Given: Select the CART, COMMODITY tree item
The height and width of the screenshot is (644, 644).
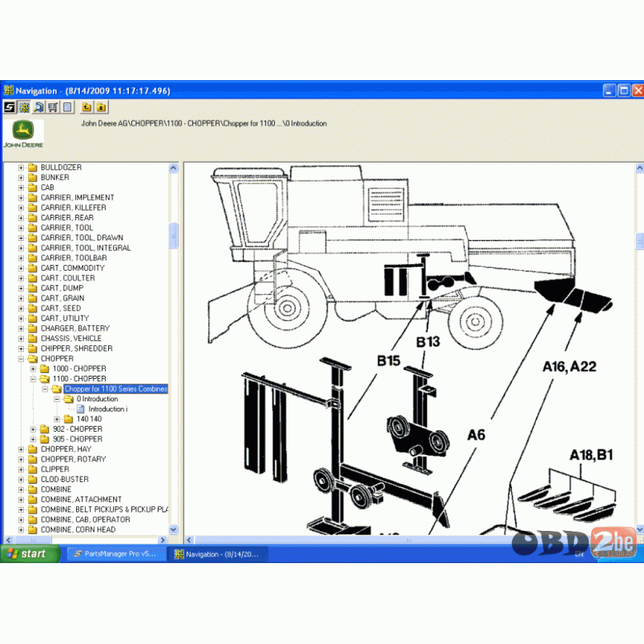Looking at the screenshot, I should tap(73, 268).
